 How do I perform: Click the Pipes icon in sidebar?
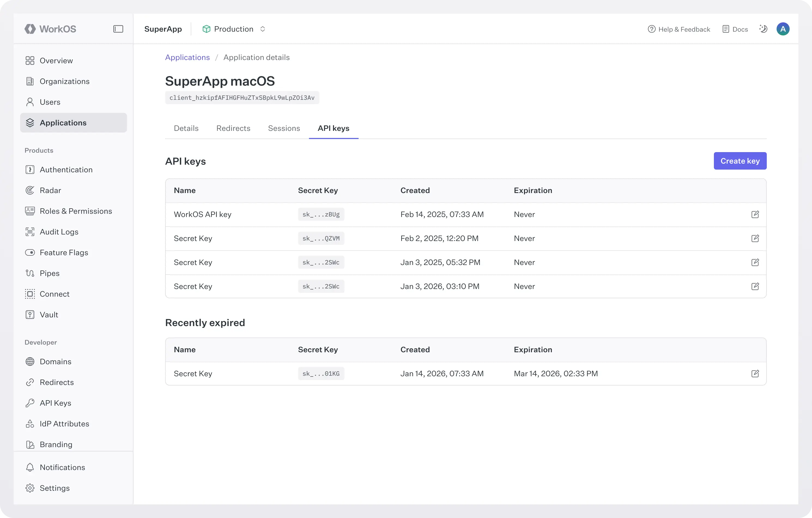point(30,273)
